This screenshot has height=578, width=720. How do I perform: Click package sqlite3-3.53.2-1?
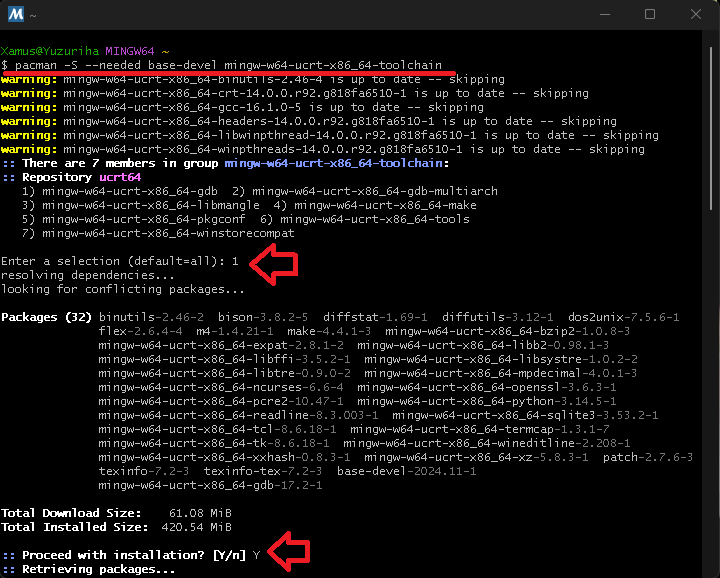click(525, 415)
